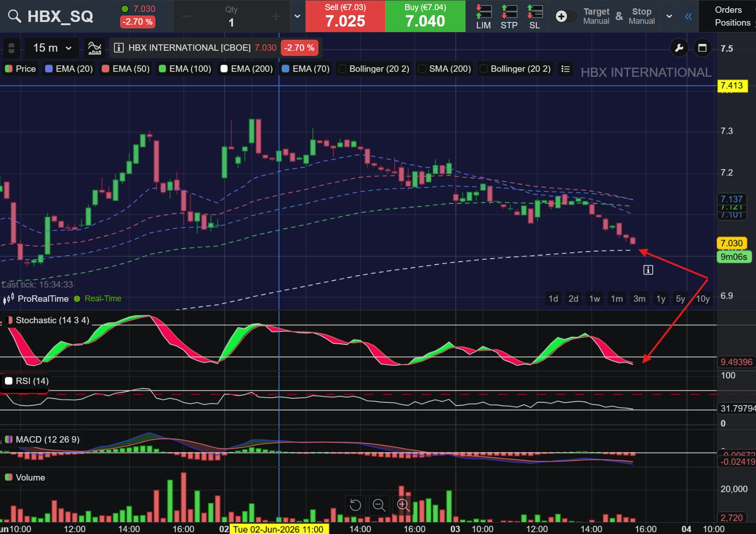Open the symbol search magnifier icon
This screenshot has width=756, height=534.
[15, 16]
